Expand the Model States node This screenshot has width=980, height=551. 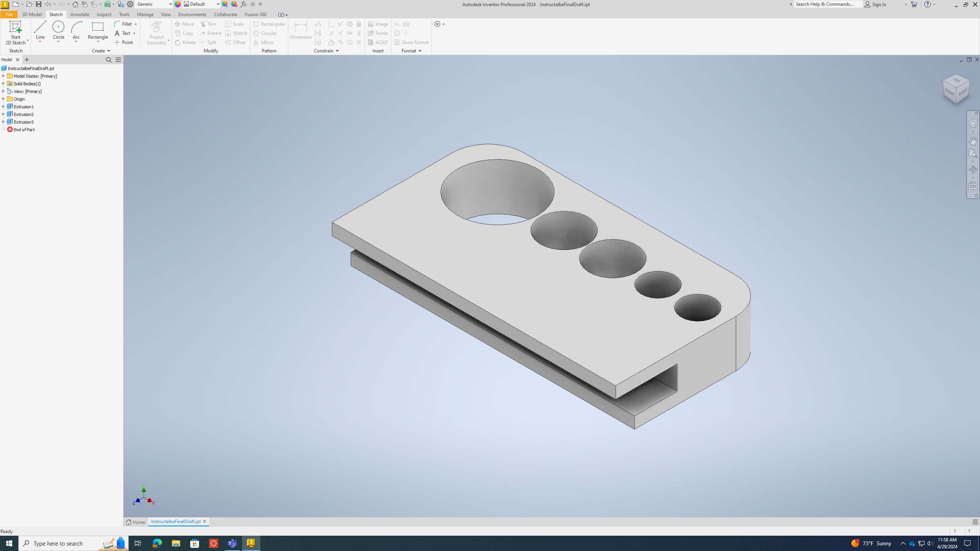pyautogui.click(x=3, y=76)
